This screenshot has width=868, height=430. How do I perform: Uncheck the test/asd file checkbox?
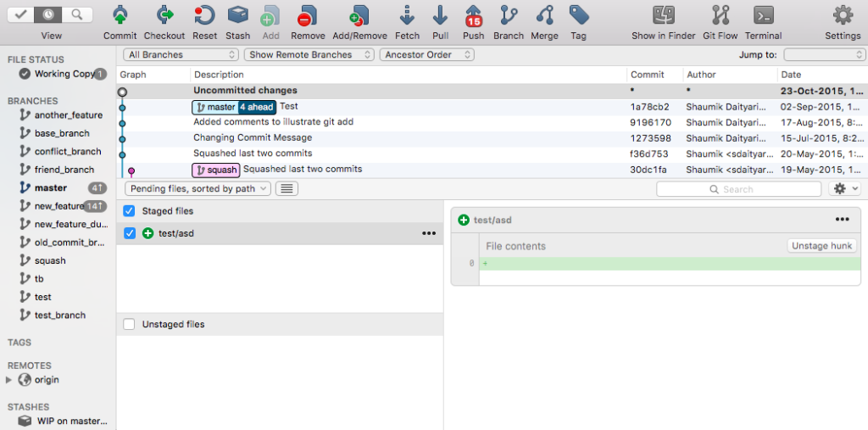(129, 233)
